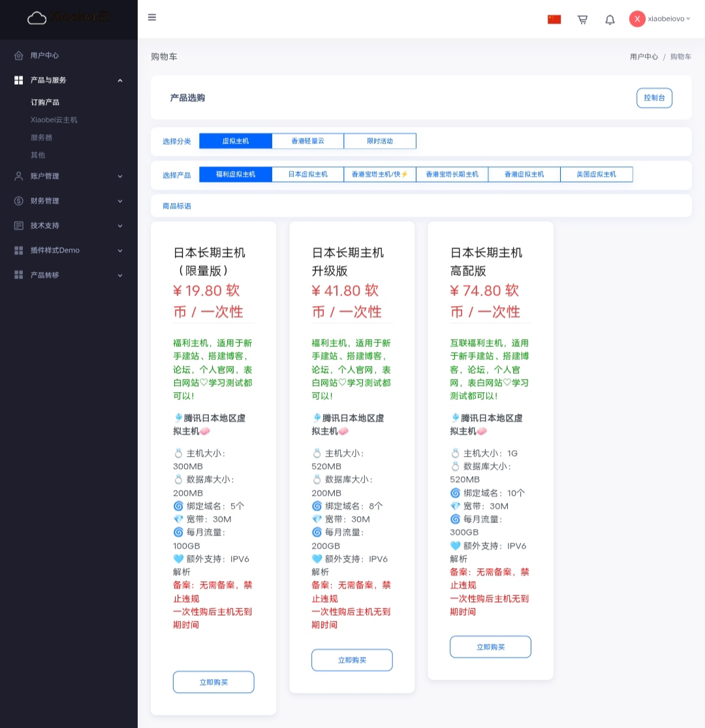Open the shopping cart icon
Image resolution: width=705 pixels, height=728 pixels.
[582, 19]
